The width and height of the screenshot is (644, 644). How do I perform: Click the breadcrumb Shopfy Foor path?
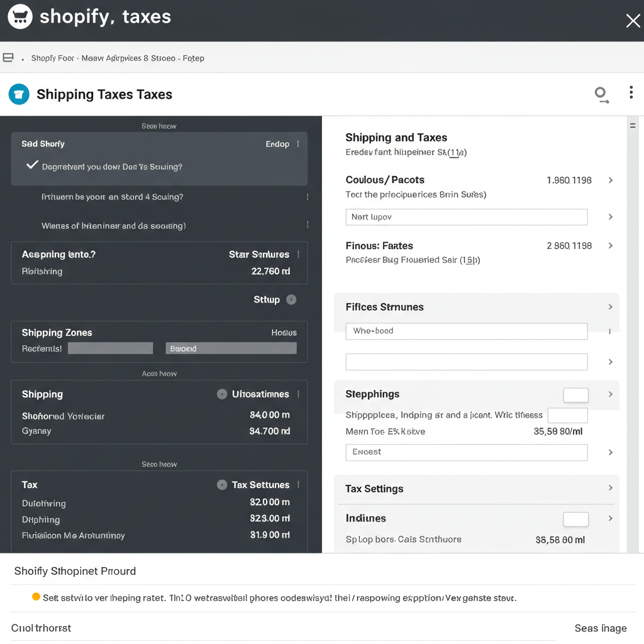pos(118,58)
